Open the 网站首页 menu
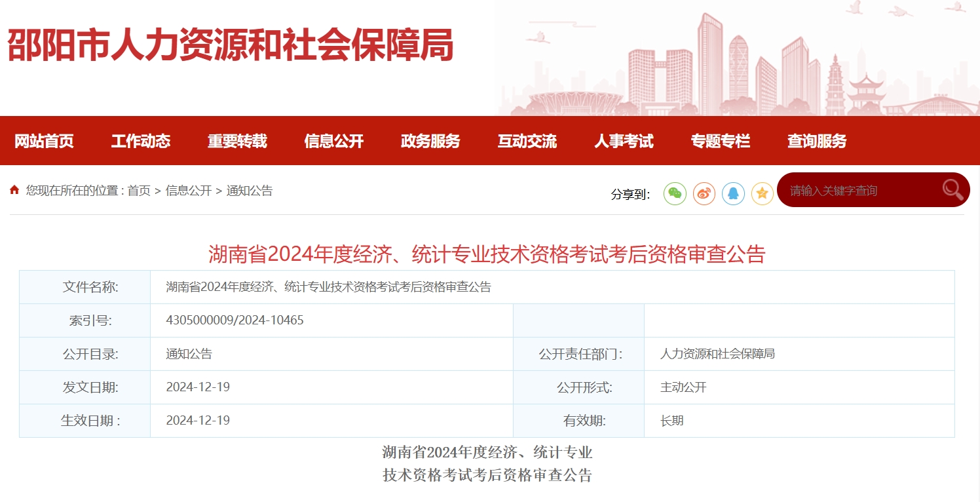980x502 pixels. coord(44,141)
